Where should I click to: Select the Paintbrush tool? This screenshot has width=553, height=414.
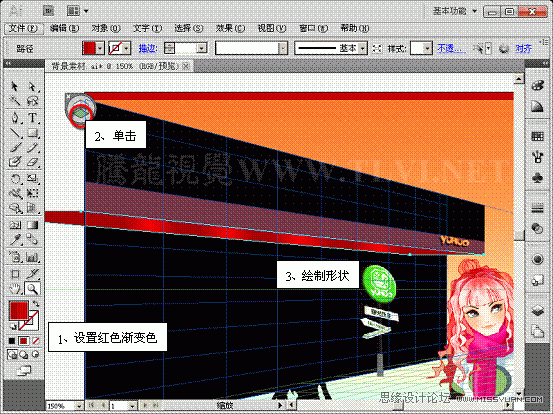pyautogui.click(x=15, y=148)
